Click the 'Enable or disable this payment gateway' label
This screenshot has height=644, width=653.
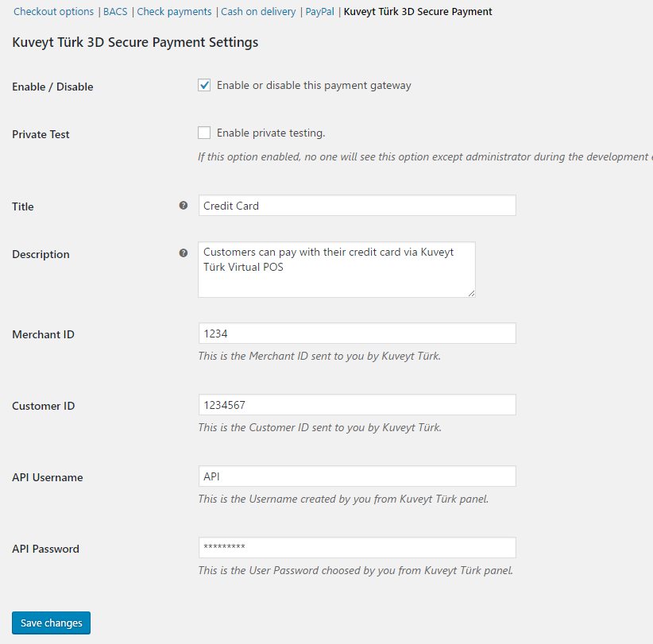(314, 85)
